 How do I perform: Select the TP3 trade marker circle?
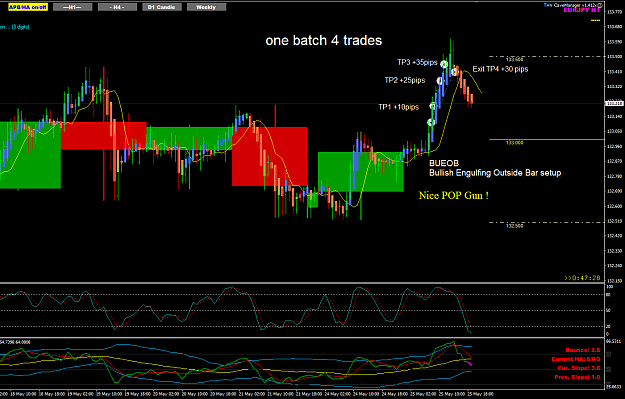point(444,64)
